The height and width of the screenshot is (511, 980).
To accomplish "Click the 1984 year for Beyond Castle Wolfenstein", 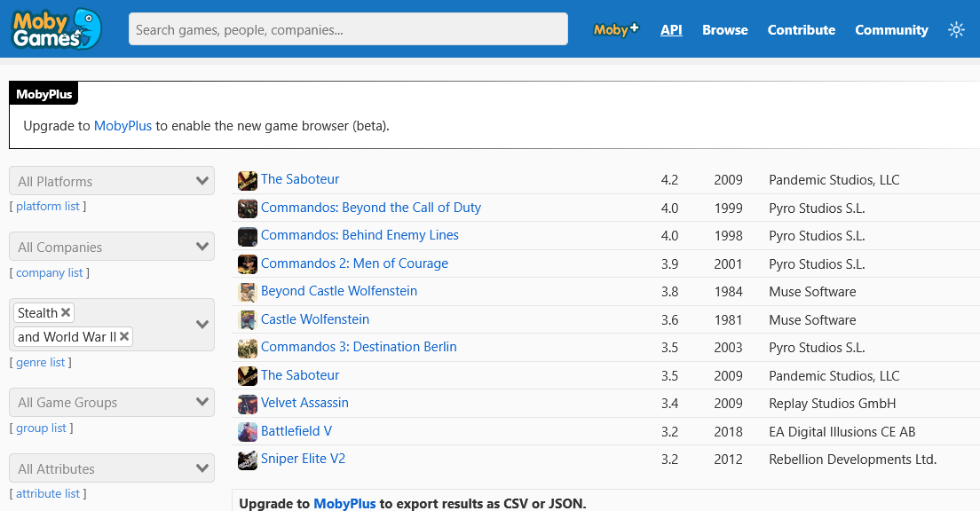I will click(x=728, y=292).
